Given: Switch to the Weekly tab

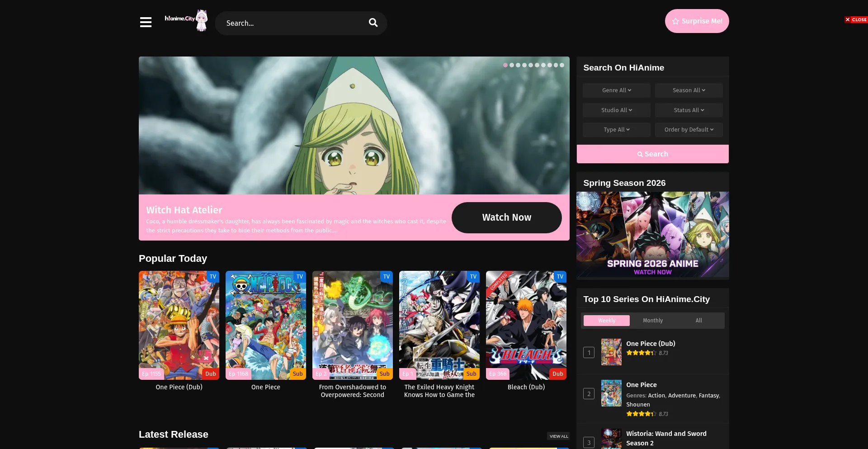Looking at the screenshot, I should (606, 321).
